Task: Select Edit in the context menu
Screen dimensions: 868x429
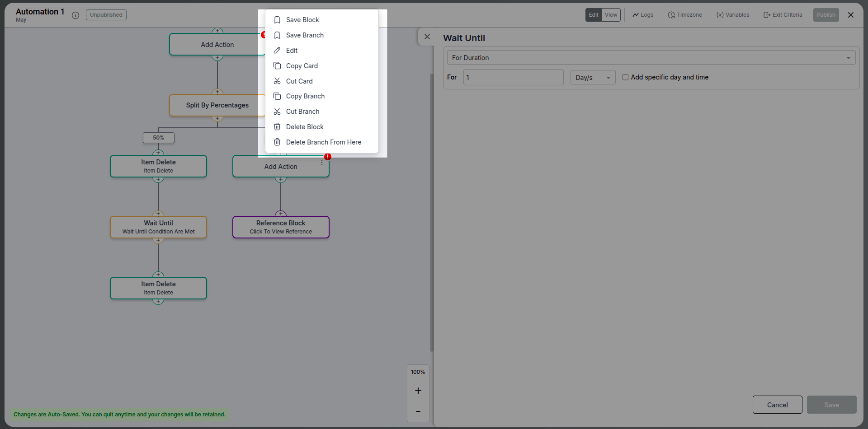Action: [x=321, y=51]
